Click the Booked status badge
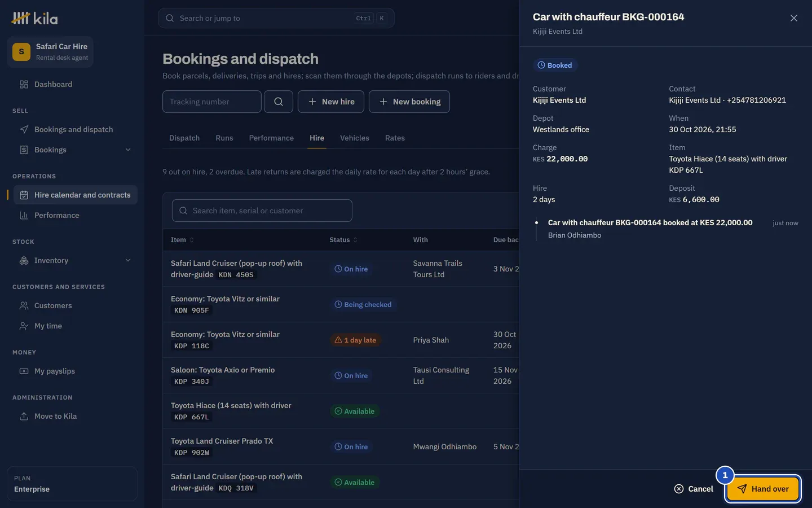Image resolution: width=812 pixels, height=508 pixels. 555,65
